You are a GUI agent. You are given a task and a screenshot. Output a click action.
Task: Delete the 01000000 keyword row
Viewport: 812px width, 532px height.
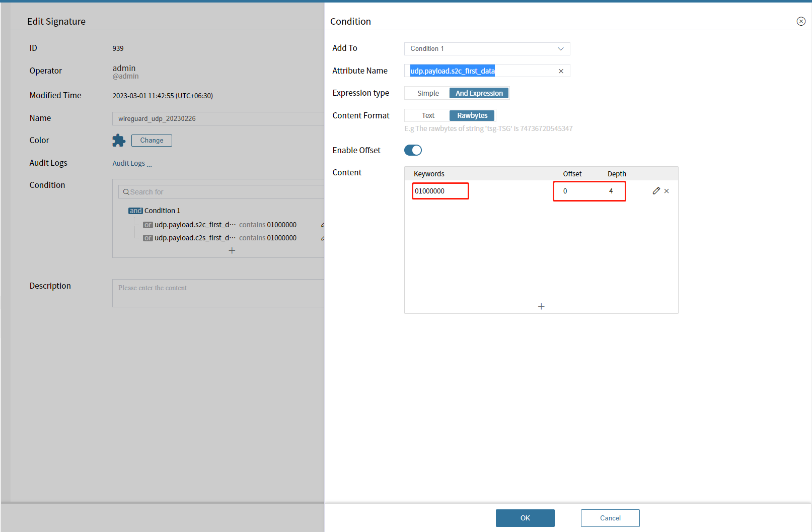[x=667, y=191]
